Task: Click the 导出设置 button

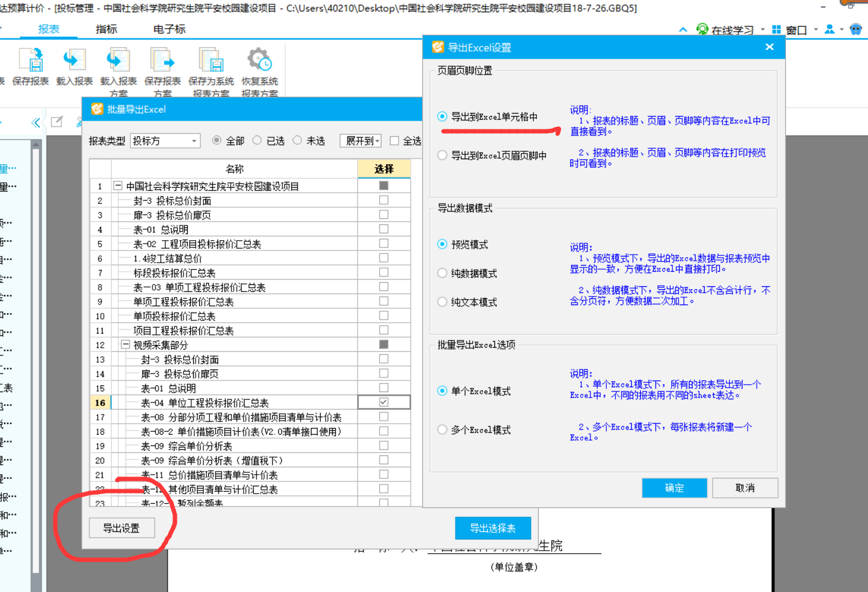Action: click(x=121, y=528)
